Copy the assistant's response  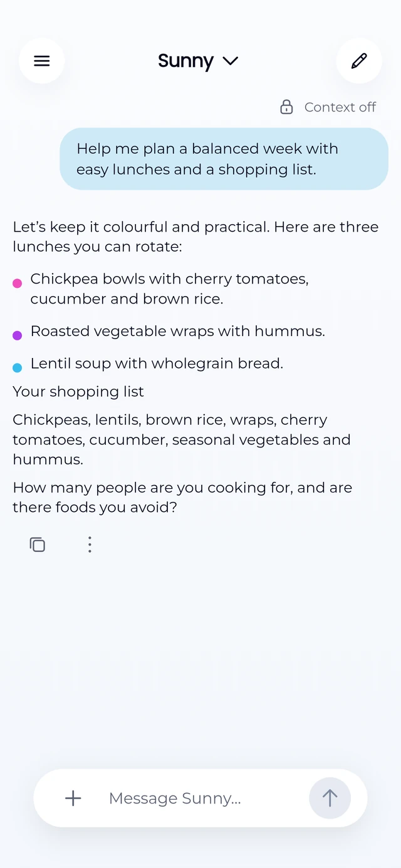(x=38, y=544)
